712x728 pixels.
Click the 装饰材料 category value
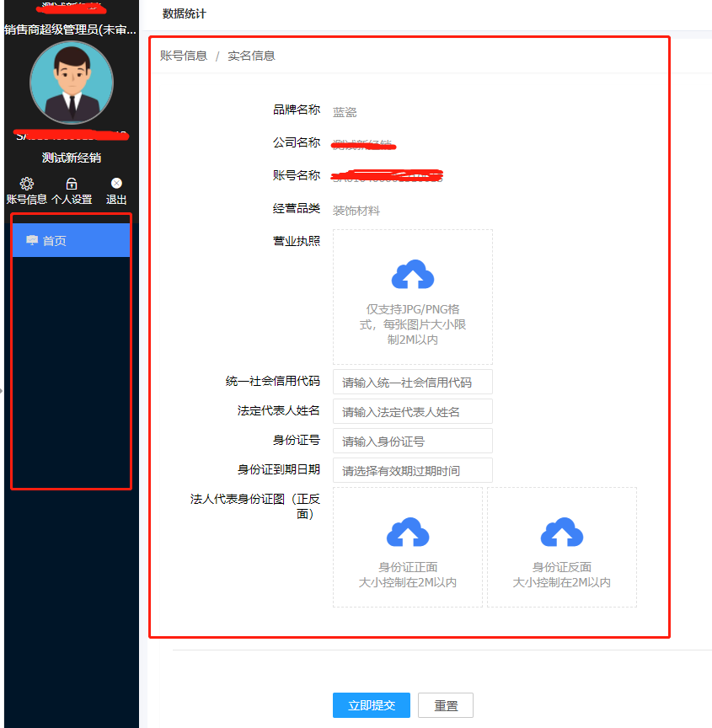356,211
